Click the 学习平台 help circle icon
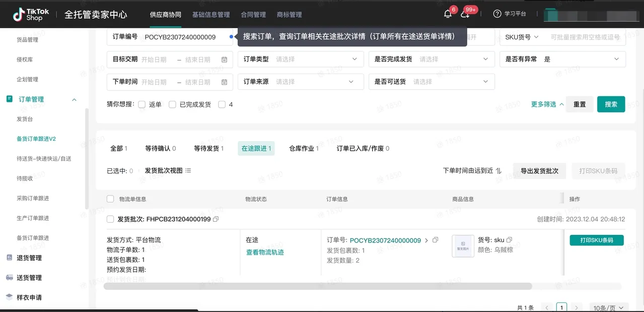 coord(497,14)
